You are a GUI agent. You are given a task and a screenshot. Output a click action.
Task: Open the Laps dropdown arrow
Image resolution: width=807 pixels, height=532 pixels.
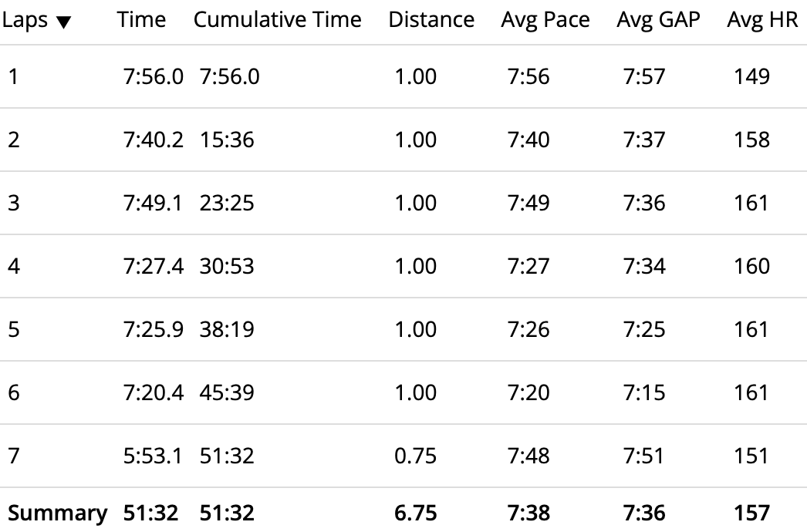tap(63, 22)
